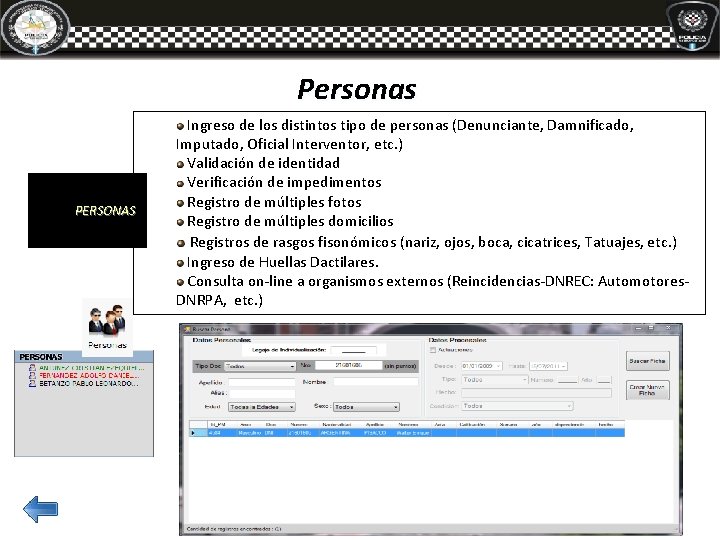
Task: Click the Nro document number field
Action: tap(348, 366)
